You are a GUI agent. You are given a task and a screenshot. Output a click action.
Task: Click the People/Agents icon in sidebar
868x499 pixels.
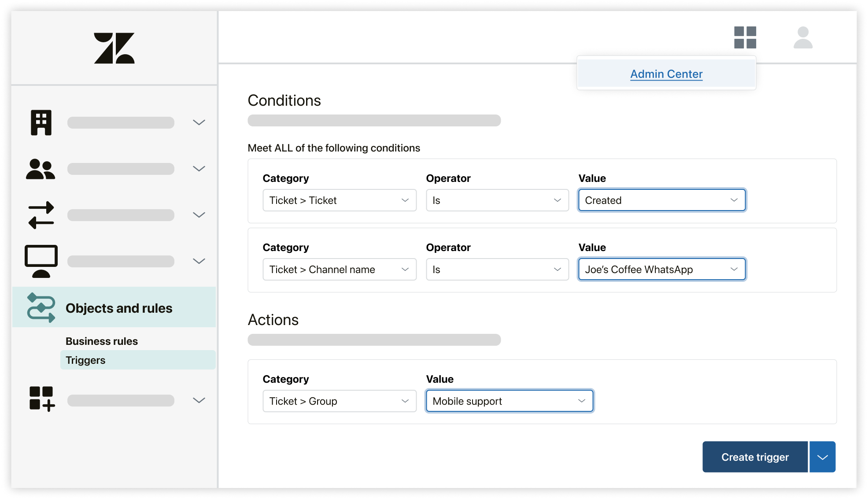coord(40,168)
